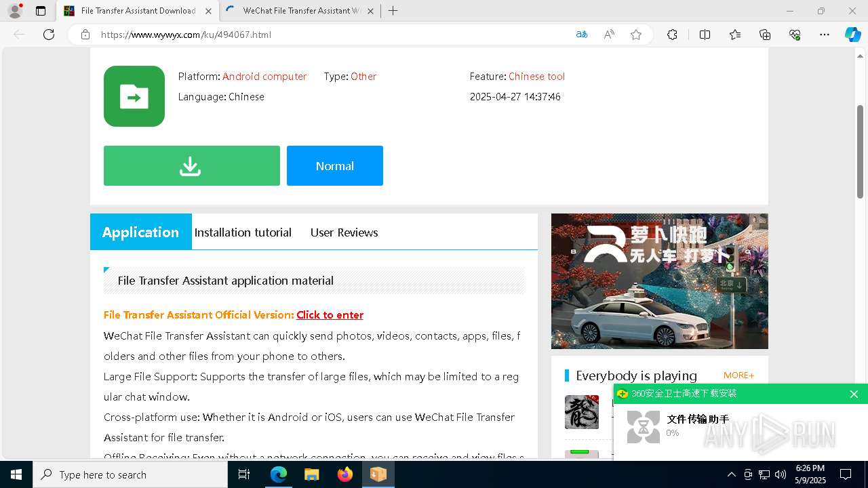
Task: Close the 360 download popup
Action: pyautogui.click(x=854, y=394)
